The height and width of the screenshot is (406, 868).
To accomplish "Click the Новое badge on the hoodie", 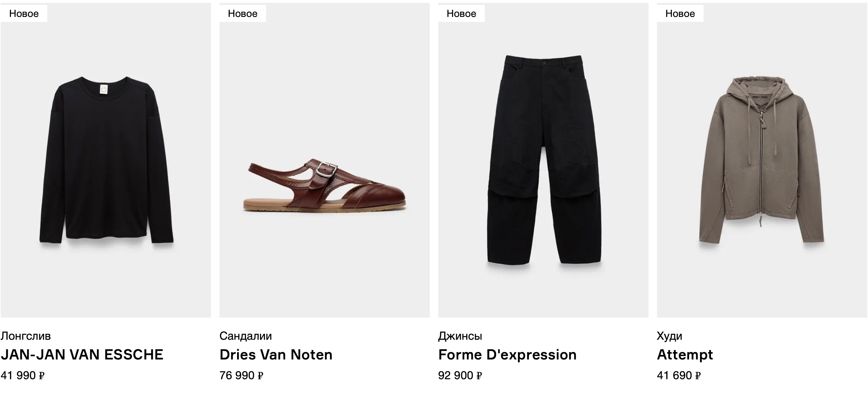I will (680, 13).
